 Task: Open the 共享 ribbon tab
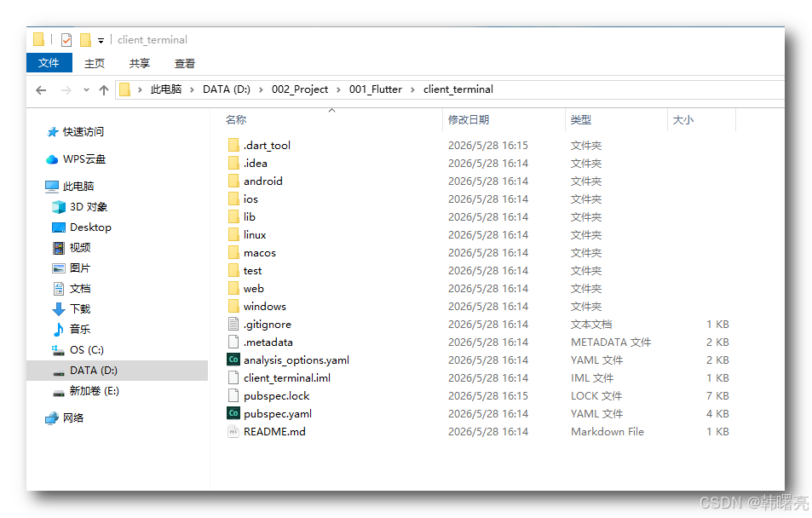[139, 63]
